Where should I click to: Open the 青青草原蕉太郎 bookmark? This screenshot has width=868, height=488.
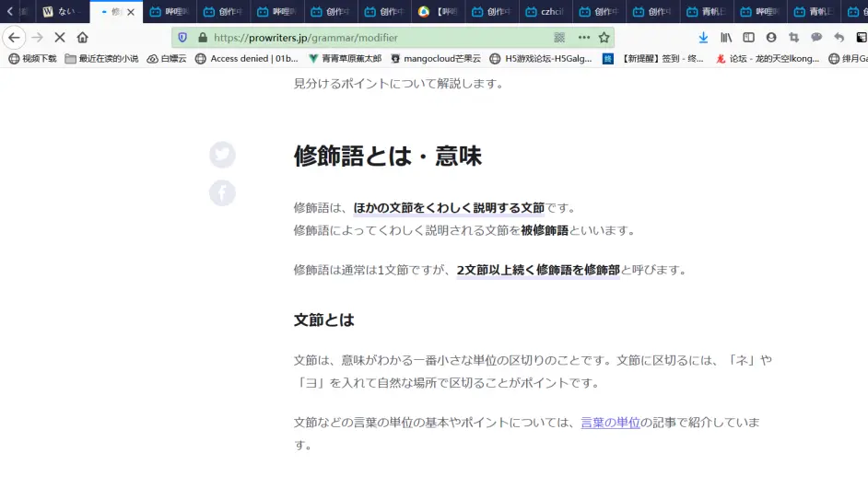pyautogui.click(x=346, y=59)
